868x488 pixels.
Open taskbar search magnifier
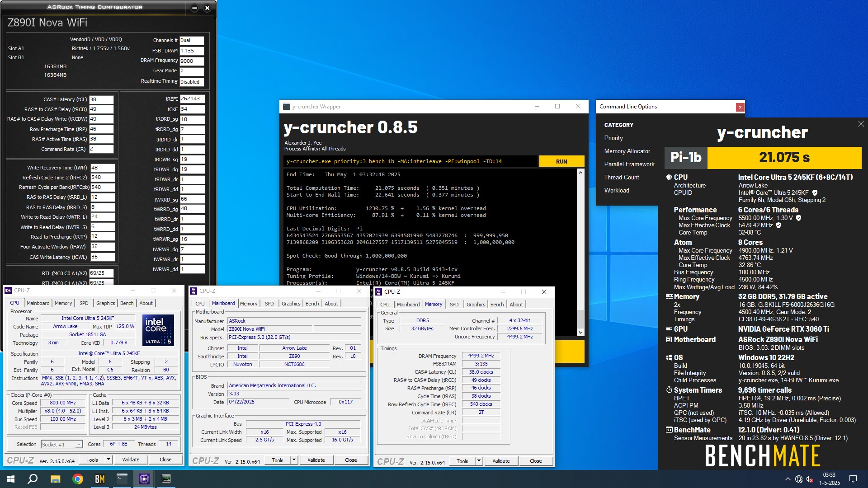click(x=33, y=479)
